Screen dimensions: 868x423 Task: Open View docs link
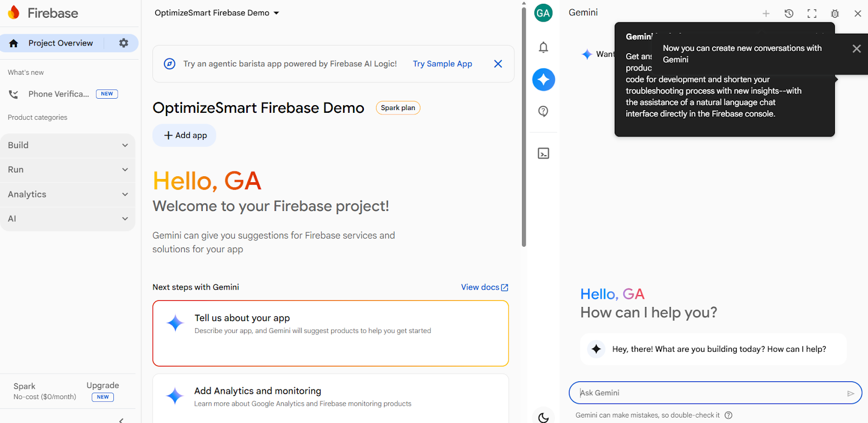tap(484, 287)
